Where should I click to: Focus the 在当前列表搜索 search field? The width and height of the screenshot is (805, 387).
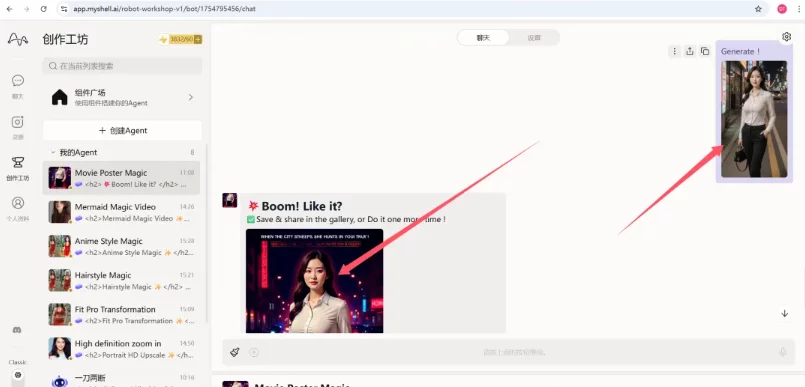[122, 66]
